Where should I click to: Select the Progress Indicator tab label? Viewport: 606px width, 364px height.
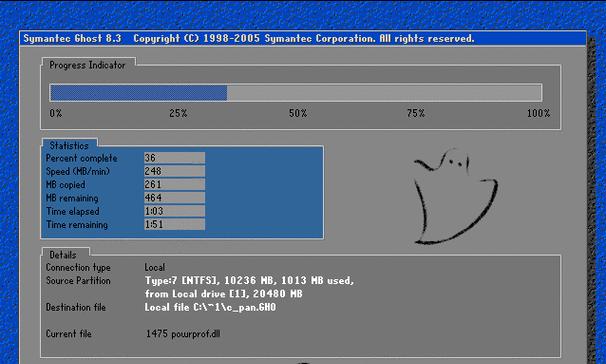(87, 65)
